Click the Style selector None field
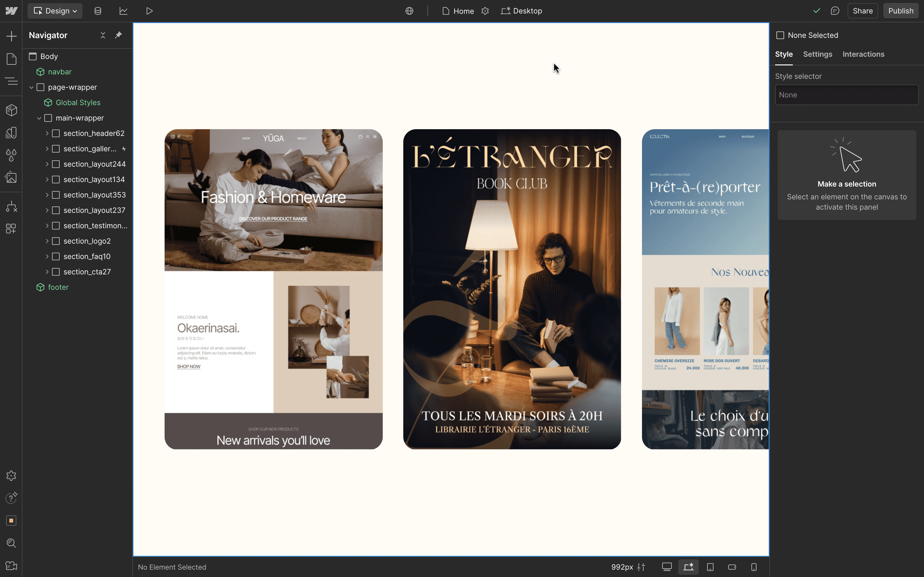 pyautogui.click(x=846, y=95)
